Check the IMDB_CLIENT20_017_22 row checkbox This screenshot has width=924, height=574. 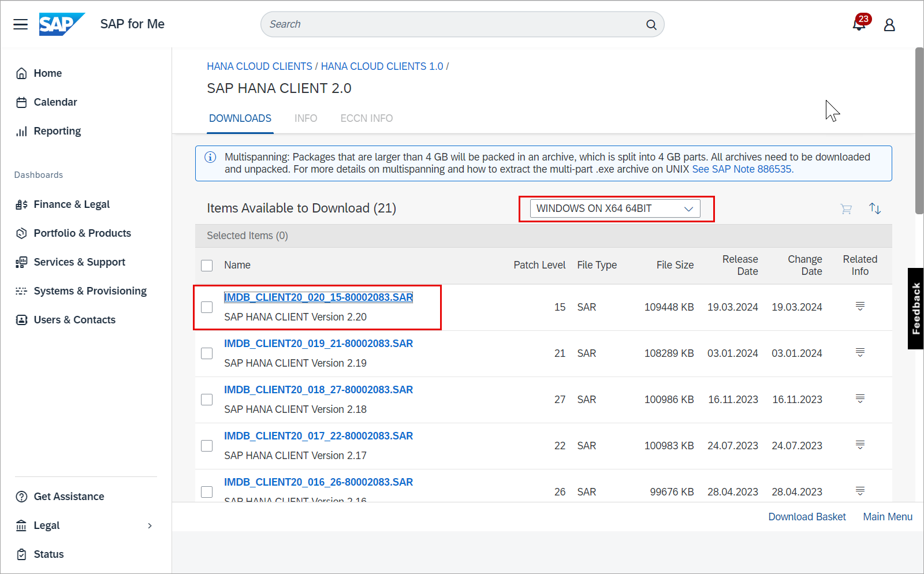pos(207,446)
